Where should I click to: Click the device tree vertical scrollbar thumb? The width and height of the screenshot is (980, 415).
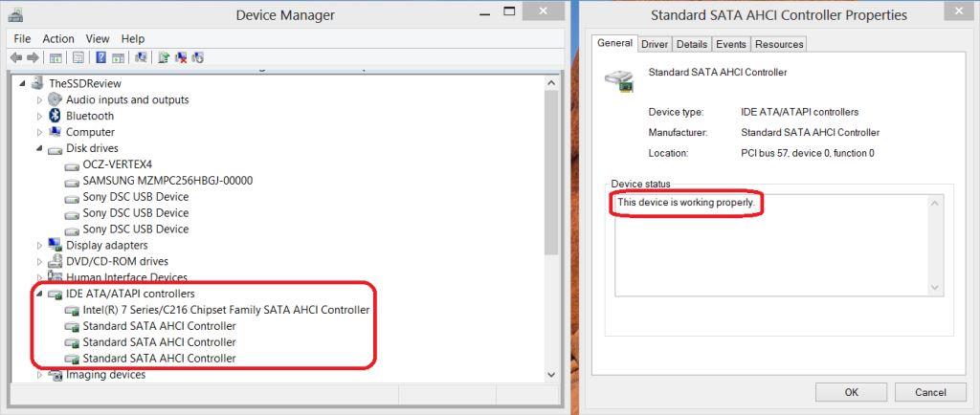pyautogui.click(x=550, y=172)
